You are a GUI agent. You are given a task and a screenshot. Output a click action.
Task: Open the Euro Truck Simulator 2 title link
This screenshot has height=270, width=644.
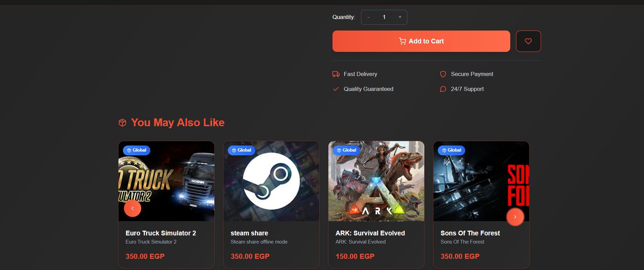(x=160, y=233)
